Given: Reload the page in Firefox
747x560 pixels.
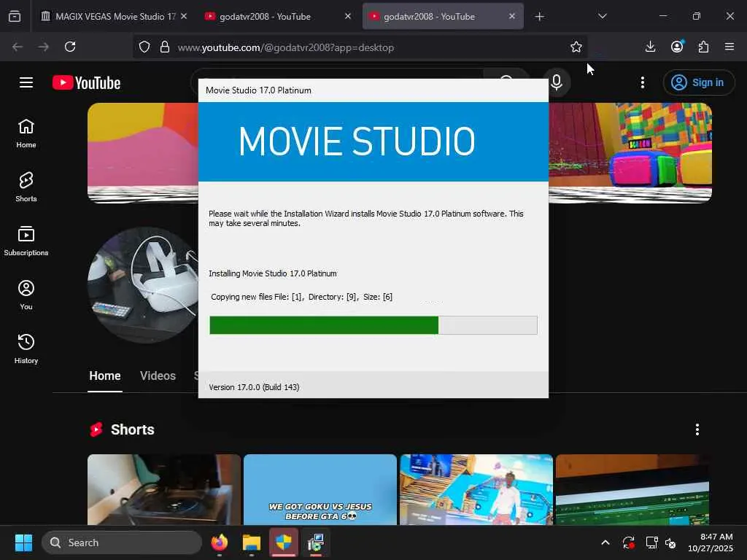Looking at the screenshot, I should pyautogui.click(x=70, y=47).
